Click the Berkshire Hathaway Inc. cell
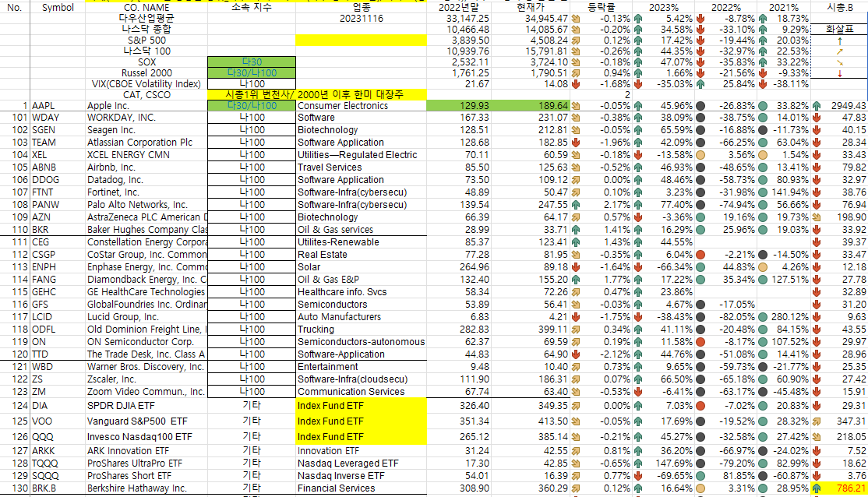 [x=146, y=488]
